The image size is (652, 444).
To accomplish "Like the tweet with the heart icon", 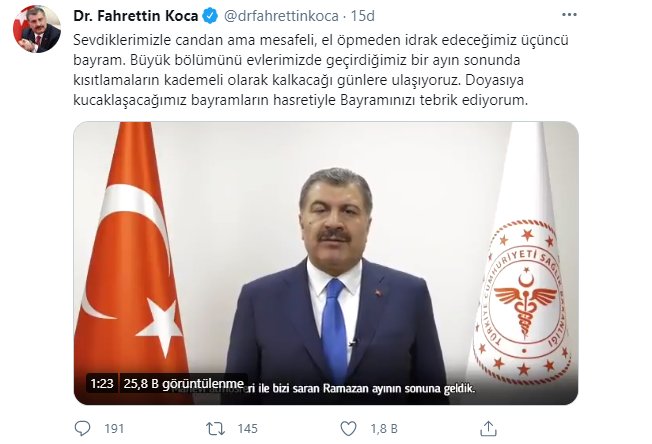I will click(348, 429).
